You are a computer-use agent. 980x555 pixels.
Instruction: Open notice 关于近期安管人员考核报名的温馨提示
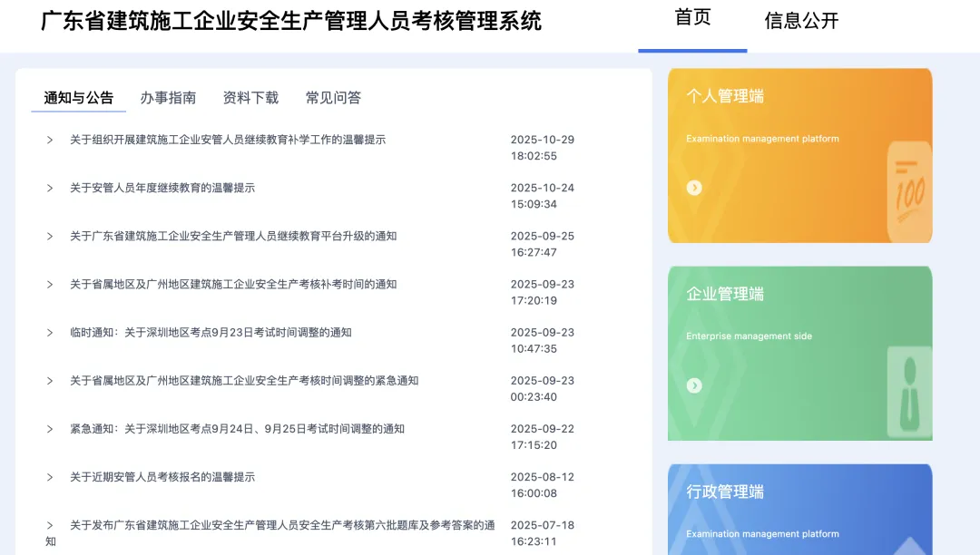(162, 477)
